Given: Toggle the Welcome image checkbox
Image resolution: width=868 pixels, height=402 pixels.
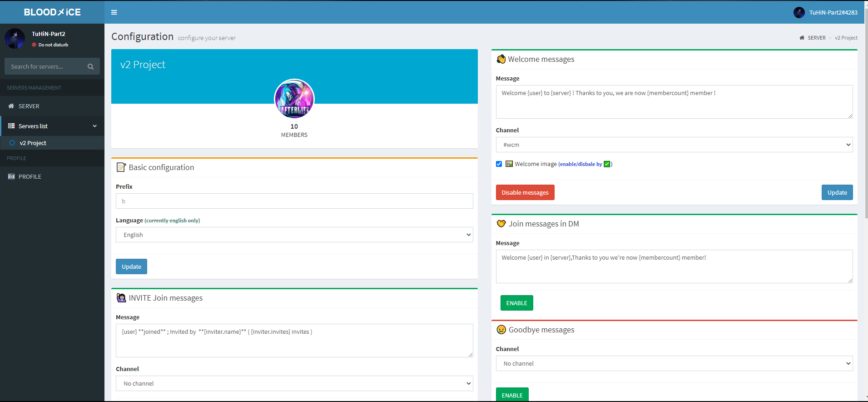Looking at the screenshot, I should (499, 164).
